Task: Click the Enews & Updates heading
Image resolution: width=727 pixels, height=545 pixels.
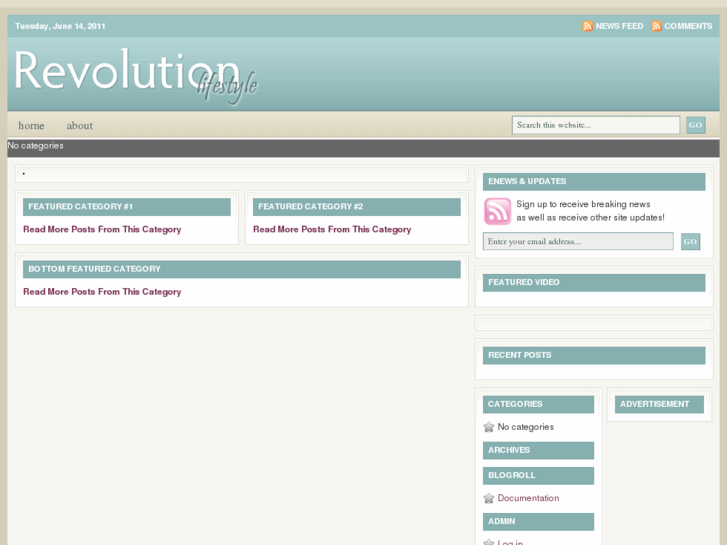Action: tap(594, 182)
